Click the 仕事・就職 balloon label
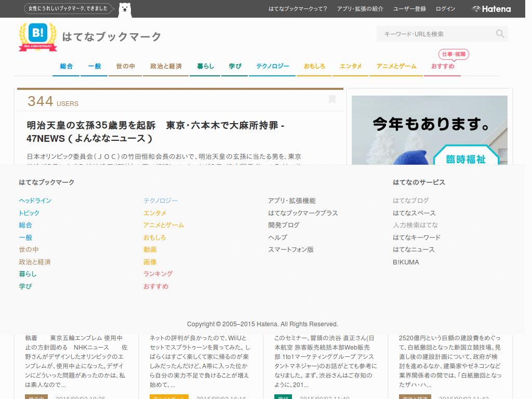 coord(454,54)
